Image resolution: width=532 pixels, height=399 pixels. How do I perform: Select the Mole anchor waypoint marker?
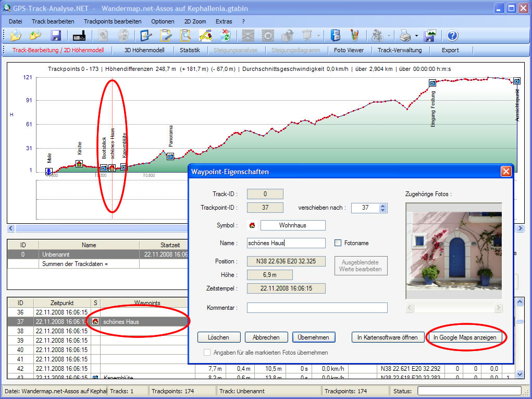click(48, 171)
